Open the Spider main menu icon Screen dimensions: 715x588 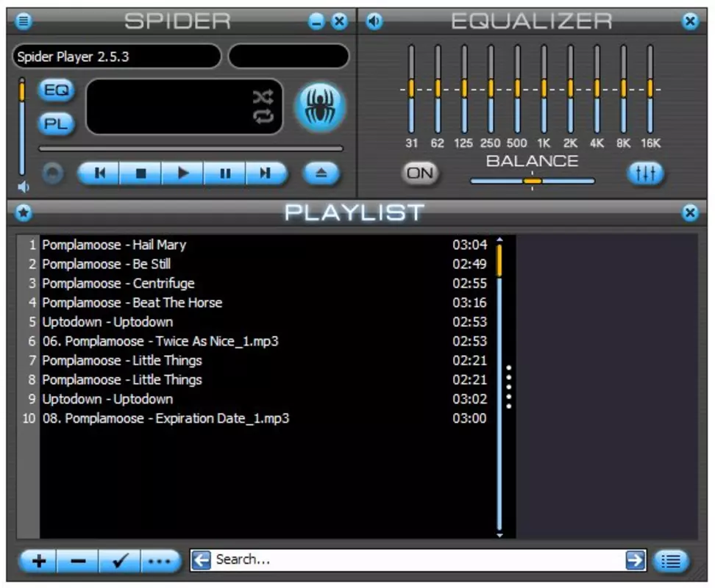[x=24, y=21]
